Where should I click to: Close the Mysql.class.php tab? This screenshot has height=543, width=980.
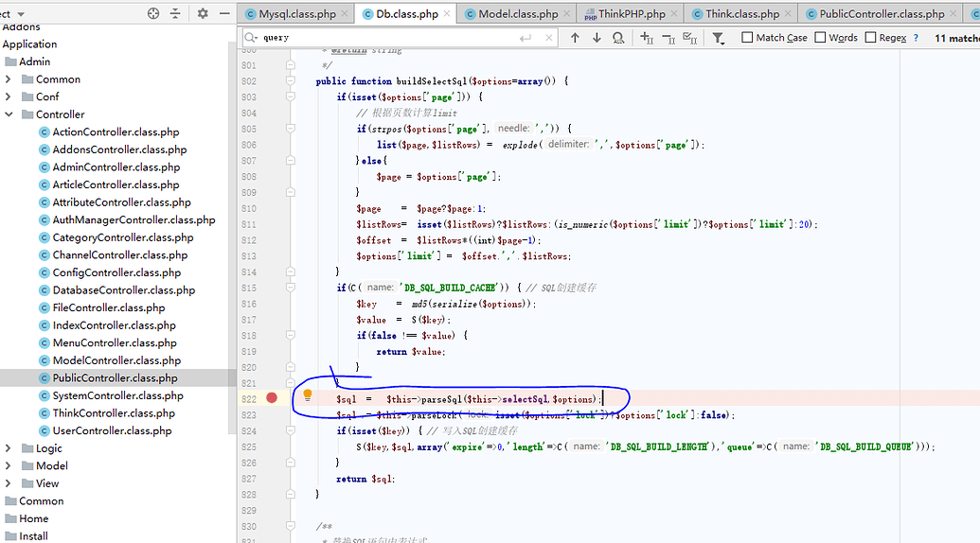click(x=345, y=14)
